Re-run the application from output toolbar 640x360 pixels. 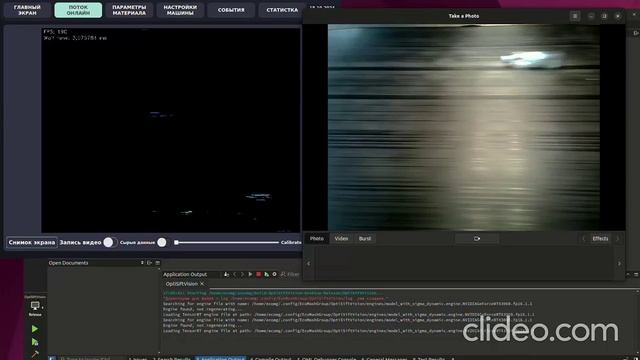tap(250, 274)
